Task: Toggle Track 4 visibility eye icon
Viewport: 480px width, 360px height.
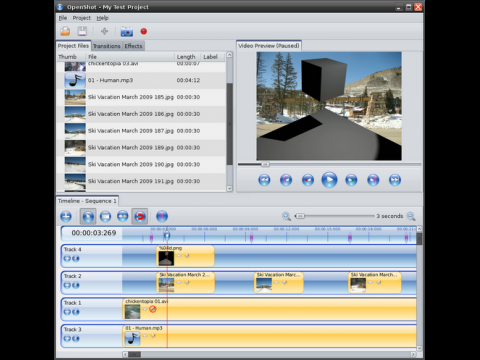Action: tap(67, 258)
